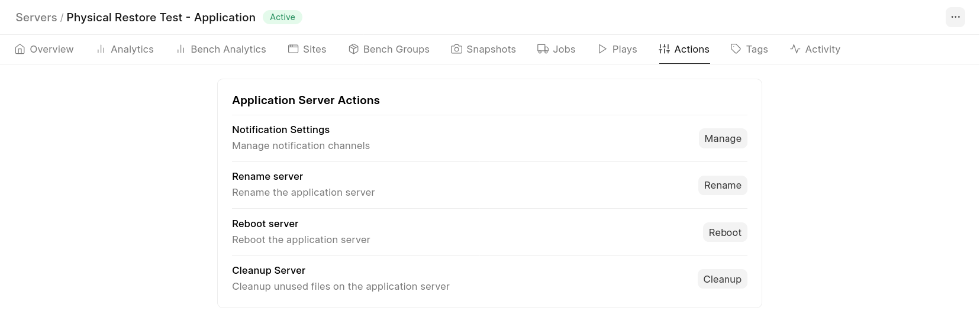Click Cleanup to remove unused files
Image resolution: width=980 pixels, height=314 pixels.
[722, 279]
